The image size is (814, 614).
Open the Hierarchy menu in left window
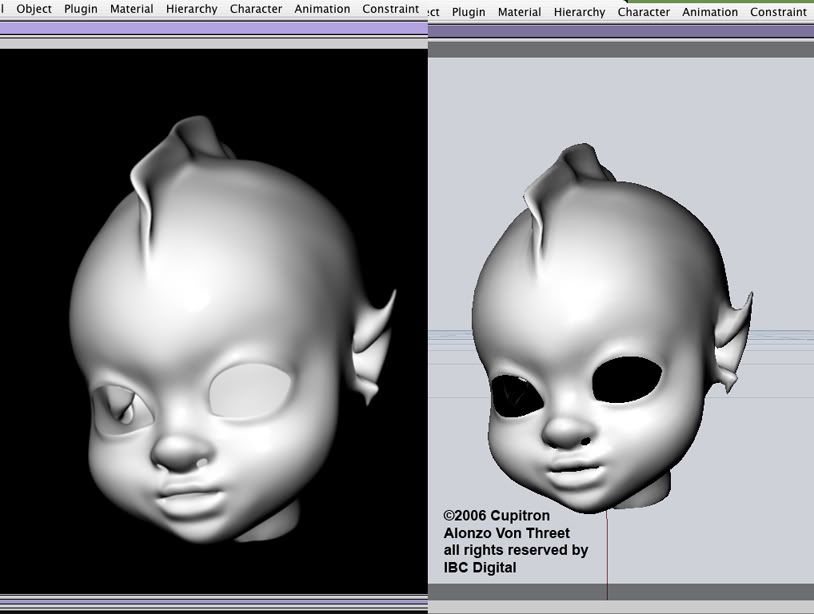(x=191, y=9)
